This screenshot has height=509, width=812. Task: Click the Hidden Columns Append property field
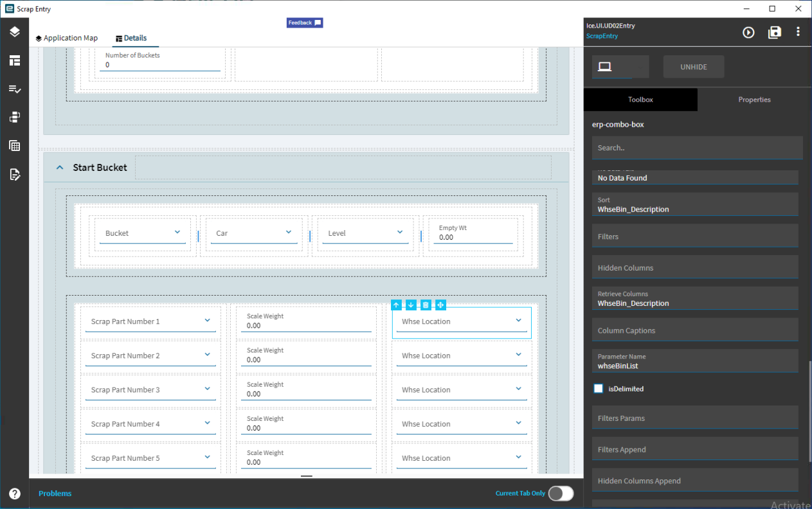point(695,480)
